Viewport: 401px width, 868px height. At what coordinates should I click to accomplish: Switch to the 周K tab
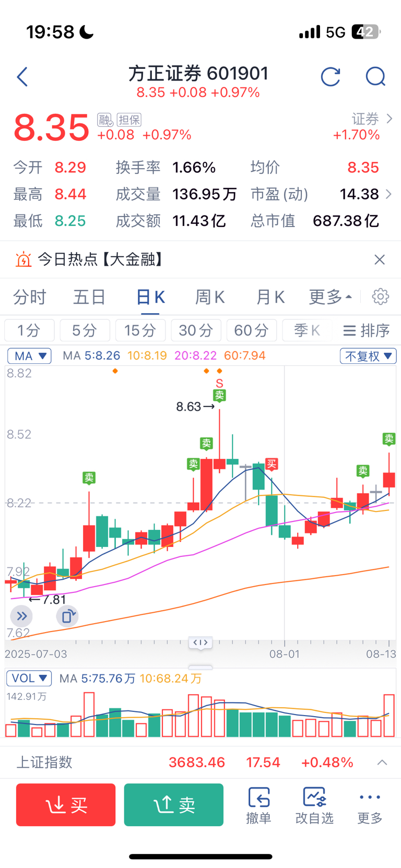tap(210, 297)
